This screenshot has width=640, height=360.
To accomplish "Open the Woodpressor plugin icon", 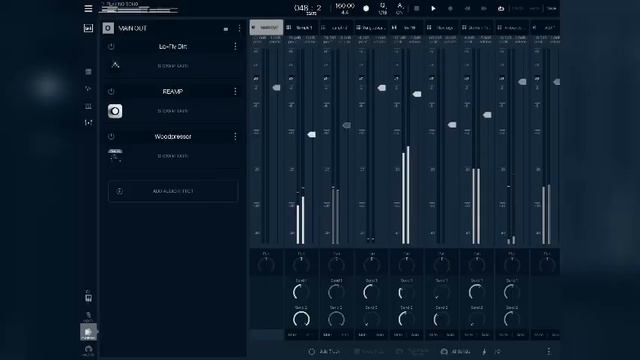I will [115, 156].
